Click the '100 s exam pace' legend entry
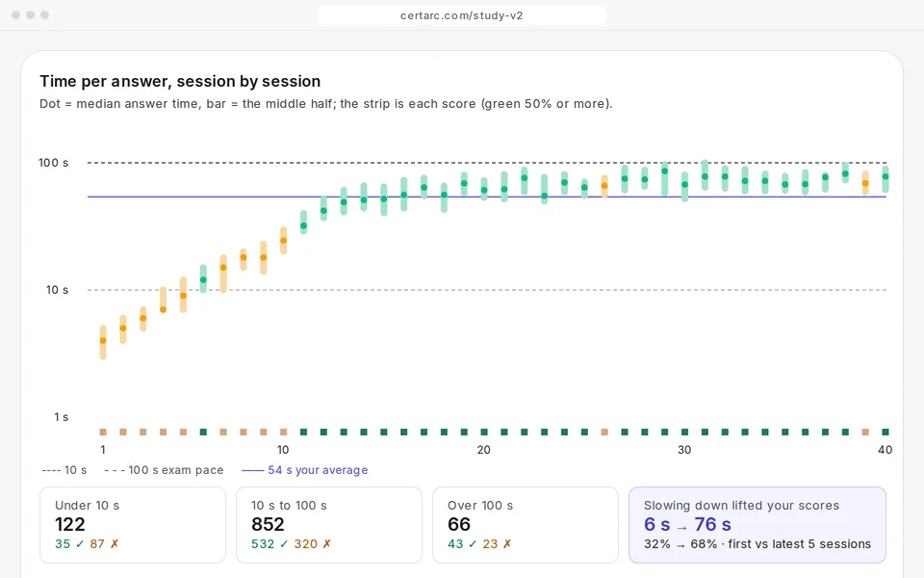Viewport: 924px width, 578px height. pyautogui.click(x=164, y=470)
